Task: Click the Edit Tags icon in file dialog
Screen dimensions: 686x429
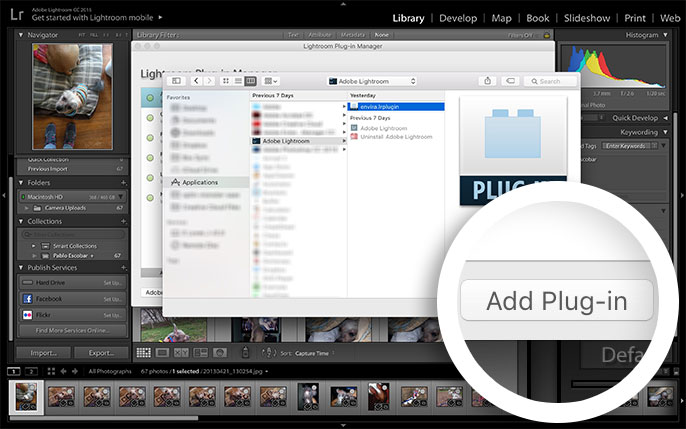Action: [510, 81]
